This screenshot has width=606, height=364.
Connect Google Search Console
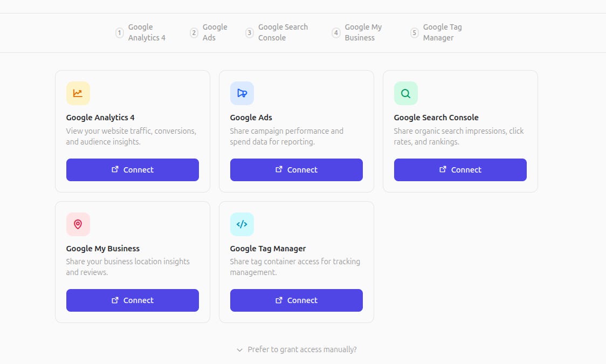click(x=460, y=169)
